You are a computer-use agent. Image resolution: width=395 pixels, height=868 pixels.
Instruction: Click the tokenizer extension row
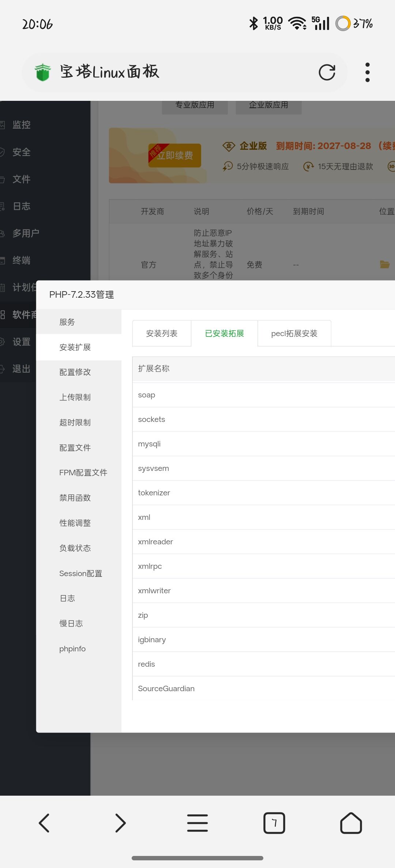(x=264, y=493)
